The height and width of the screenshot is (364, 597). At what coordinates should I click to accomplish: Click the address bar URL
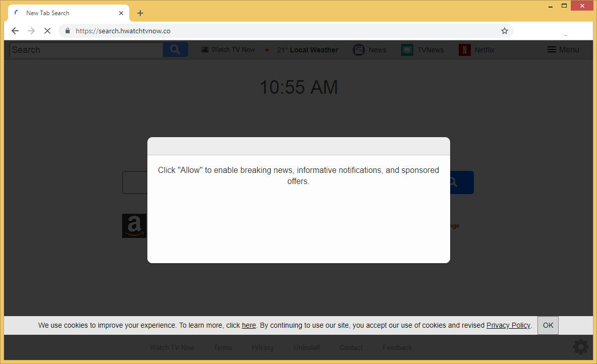[x=123, y=31]
